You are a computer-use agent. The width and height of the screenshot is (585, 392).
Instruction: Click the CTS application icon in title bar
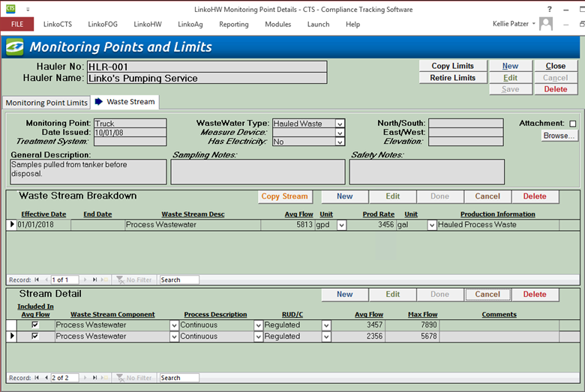(x=10, y=8)
